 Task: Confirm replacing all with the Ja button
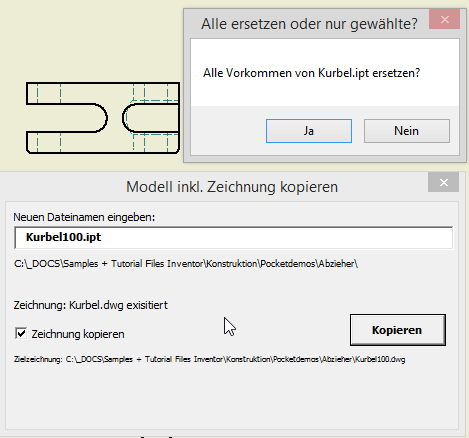[x=309, y=131]
